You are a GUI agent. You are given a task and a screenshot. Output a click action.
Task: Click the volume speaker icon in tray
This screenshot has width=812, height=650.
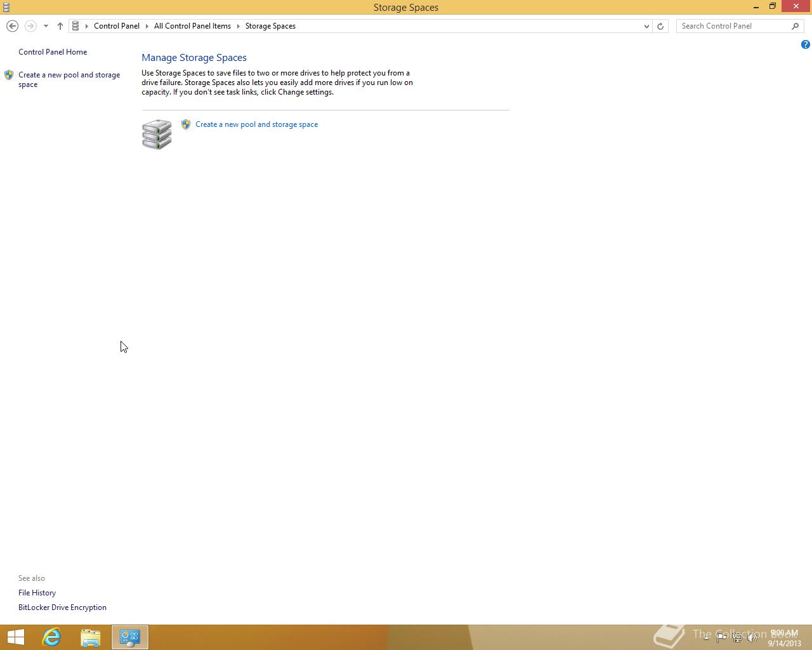[x=752, y=638]
